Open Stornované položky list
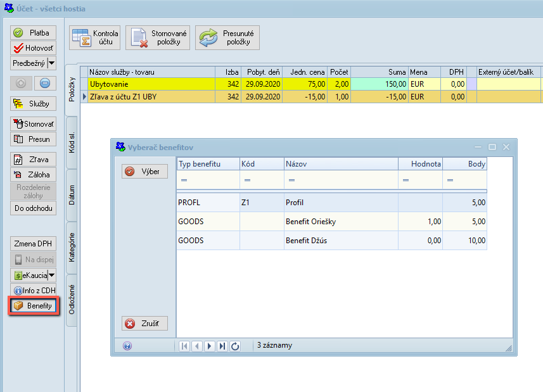 (x=157, y=38)
